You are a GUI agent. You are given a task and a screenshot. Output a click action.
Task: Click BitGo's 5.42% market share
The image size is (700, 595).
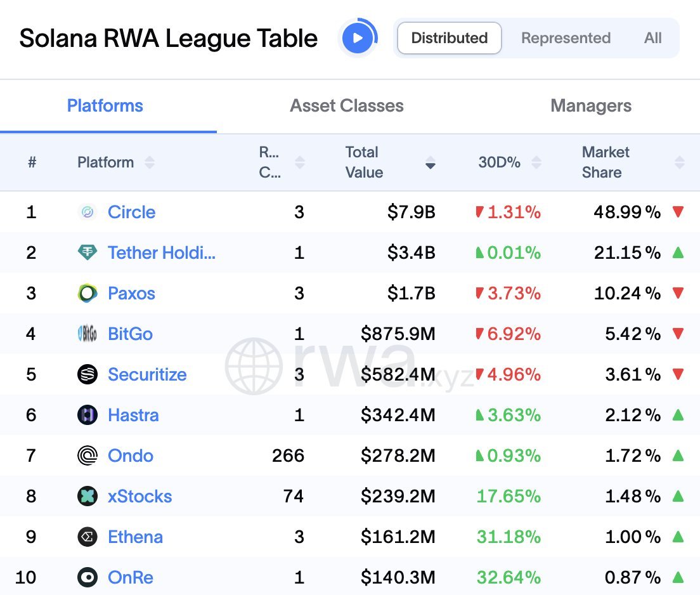coord(633,334)
